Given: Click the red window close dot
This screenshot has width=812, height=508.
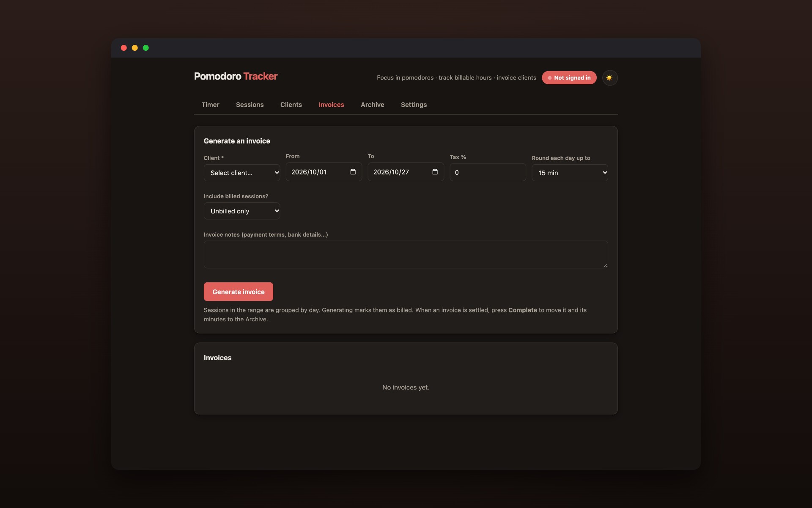Looking at the screenshot, I should coord(124,48).
